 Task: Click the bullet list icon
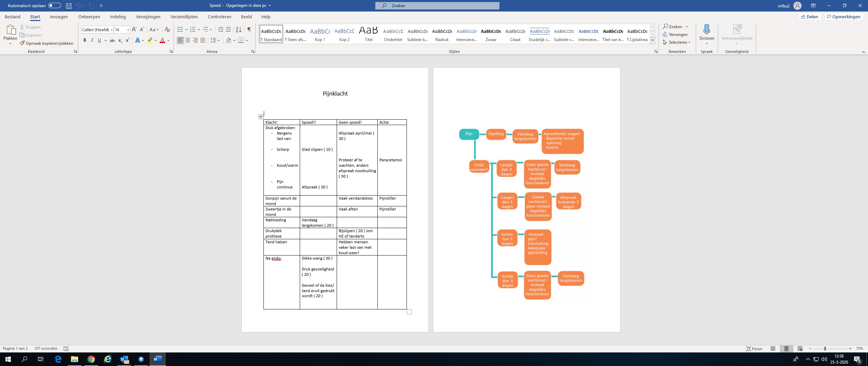click(180, 29)
